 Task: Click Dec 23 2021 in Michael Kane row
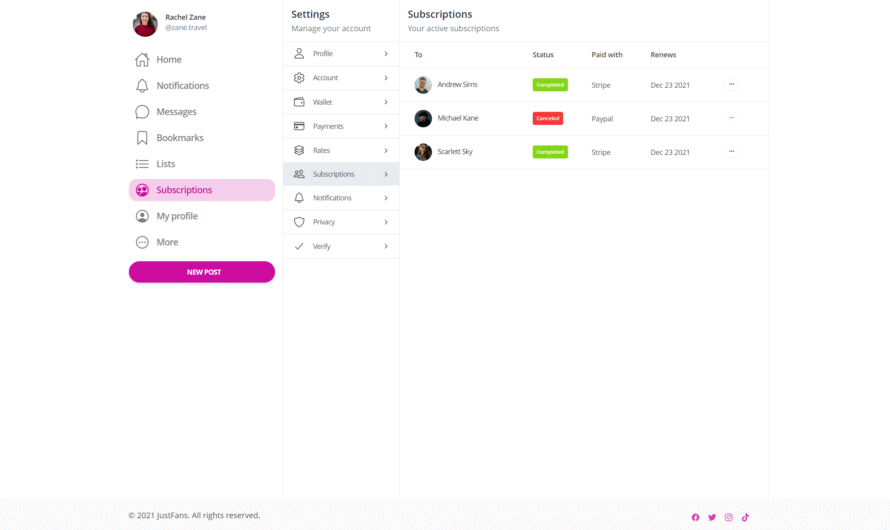point(670,119)
